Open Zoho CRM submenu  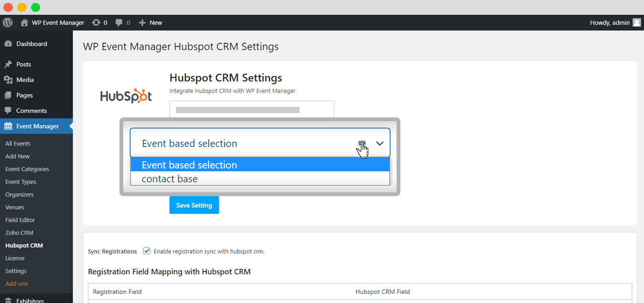click(x=19, y=233)
